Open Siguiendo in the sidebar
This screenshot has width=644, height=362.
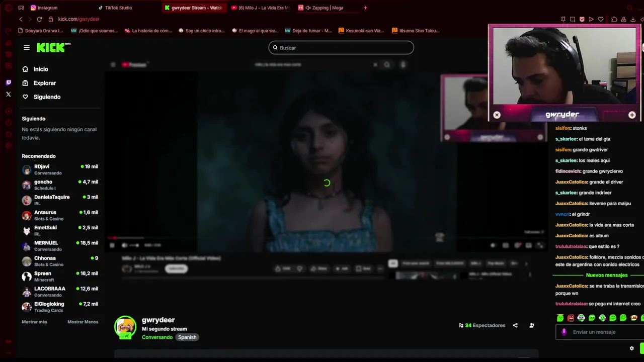[47, 97]
